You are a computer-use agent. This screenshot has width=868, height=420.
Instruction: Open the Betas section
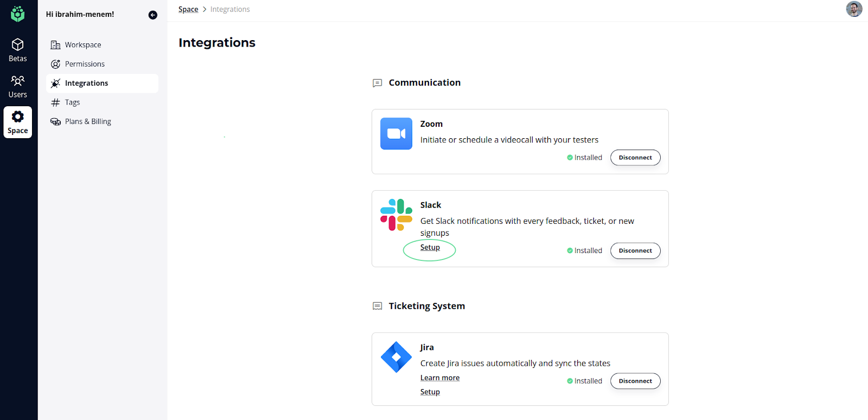(18, 50)
